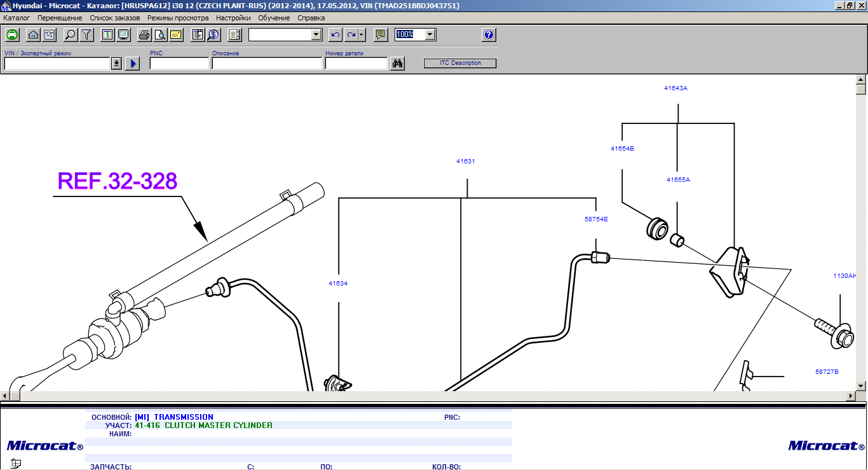Open the VIN history dropdown arrow

(x=116, y=64)
